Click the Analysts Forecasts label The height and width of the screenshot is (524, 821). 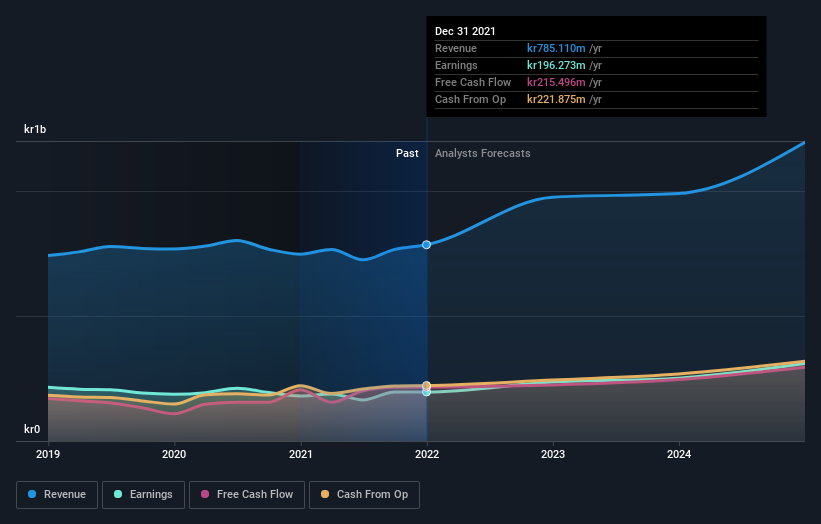pyautogui.click(x=483, y=153)
